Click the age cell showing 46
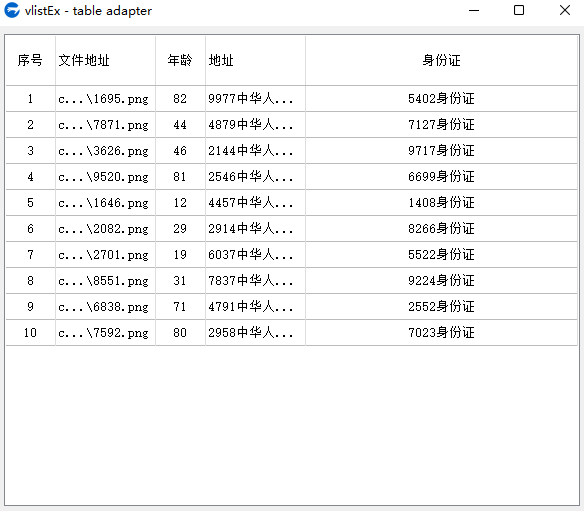Image resolution: width=584 pixels, height=511 pixels. [180, 151]
